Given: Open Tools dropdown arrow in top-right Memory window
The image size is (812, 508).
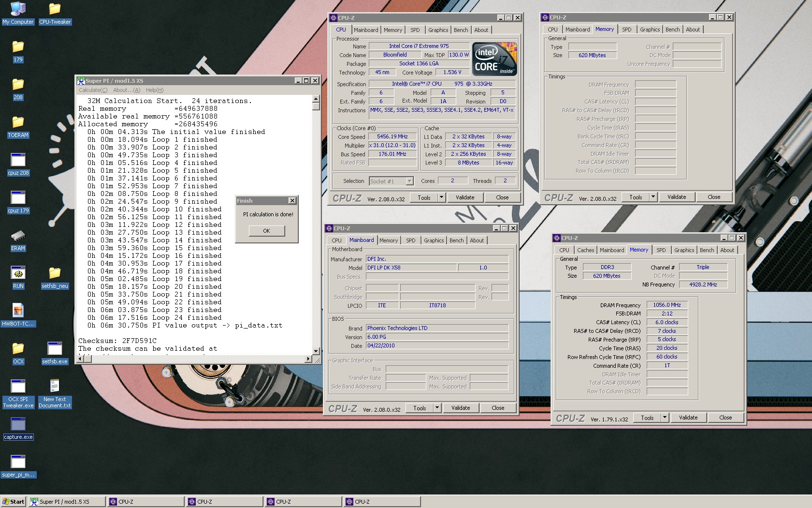Looking at the screenshot, I should pyautogui.click(x=653, y=197).
